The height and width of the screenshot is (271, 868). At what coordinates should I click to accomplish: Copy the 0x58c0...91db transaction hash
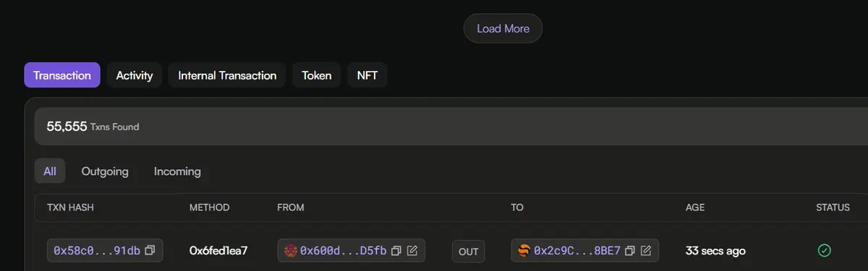pos(150,251)
